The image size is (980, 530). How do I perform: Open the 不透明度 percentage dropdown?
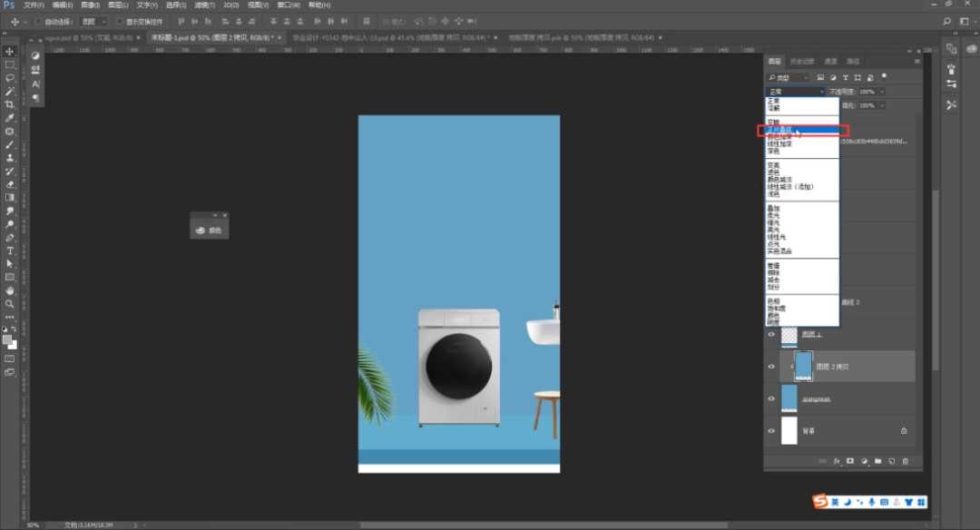[882, 92]
